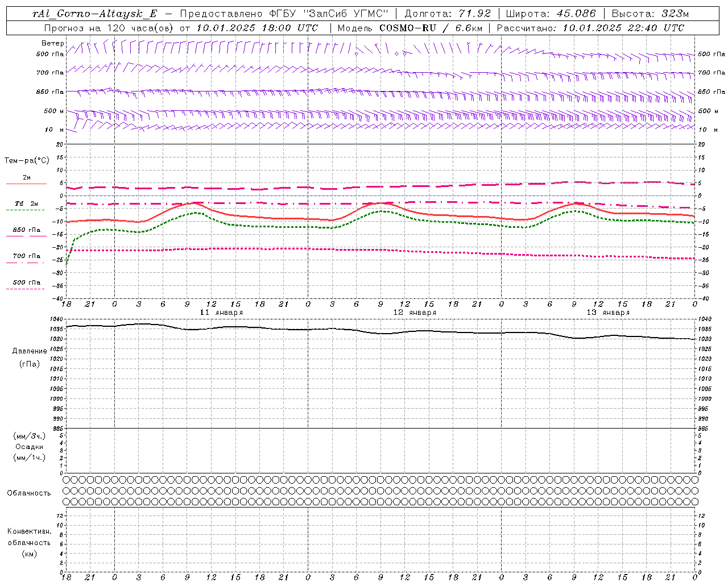Select the Прогноз на 120 часа(ов) text
This screenshot has height=582, width=728.
(108, 28)
